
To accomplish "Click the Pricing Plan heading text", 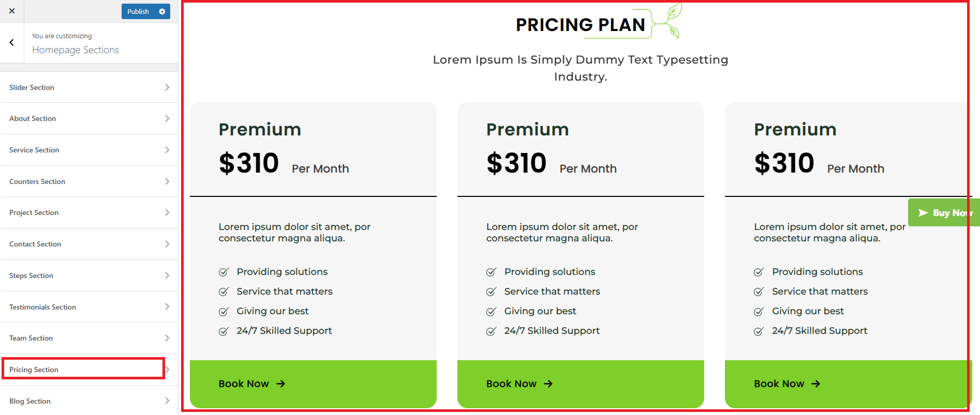I will (x=580, y=25).
